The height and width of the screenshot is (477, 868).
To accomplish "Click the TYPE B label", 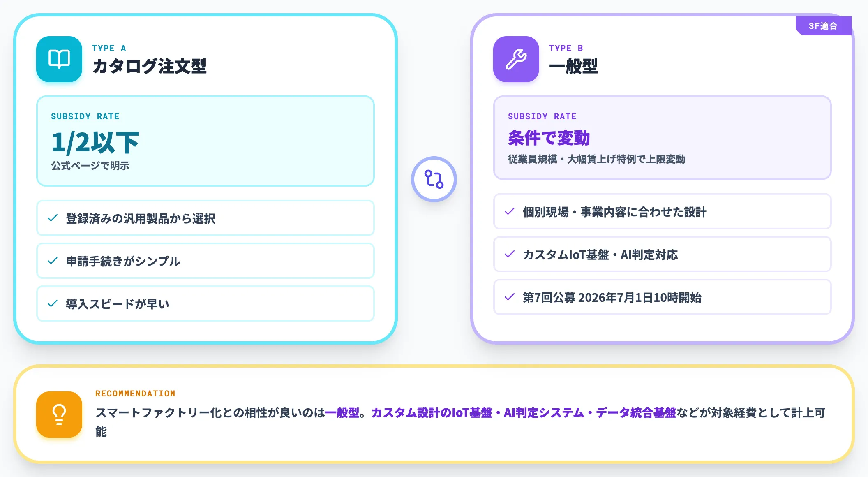I will [x=566, y=48].
